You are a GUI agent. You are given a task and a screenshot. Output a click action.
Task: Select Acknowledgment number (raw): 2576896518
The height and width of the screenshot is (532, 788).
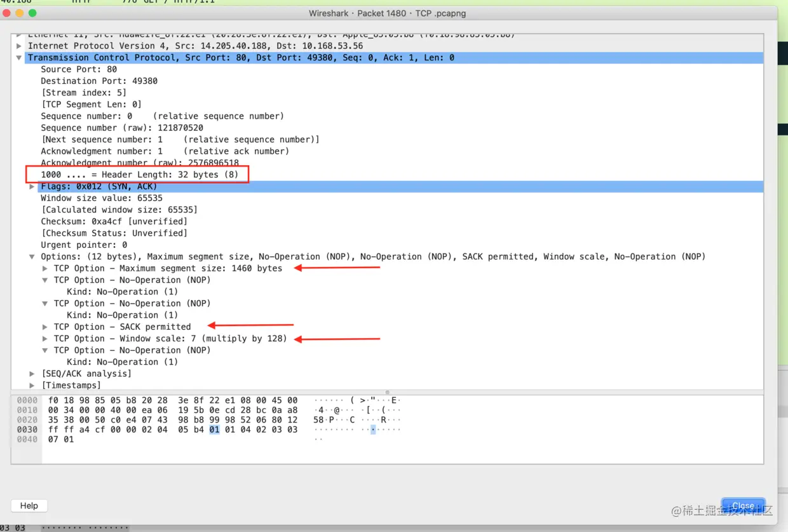pos(140,163)
